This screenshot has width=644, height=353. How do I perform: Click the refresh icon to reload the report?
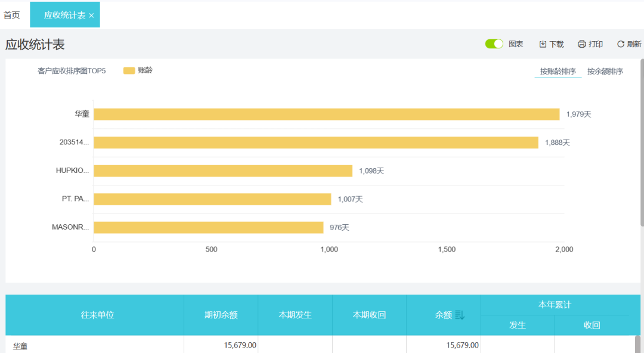click(x=620, y=44)
